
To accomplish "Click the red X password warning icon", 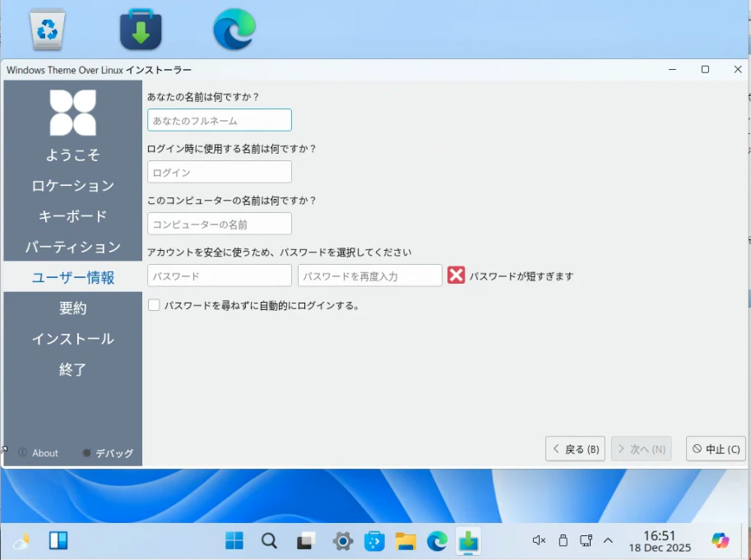I will 456,275.
